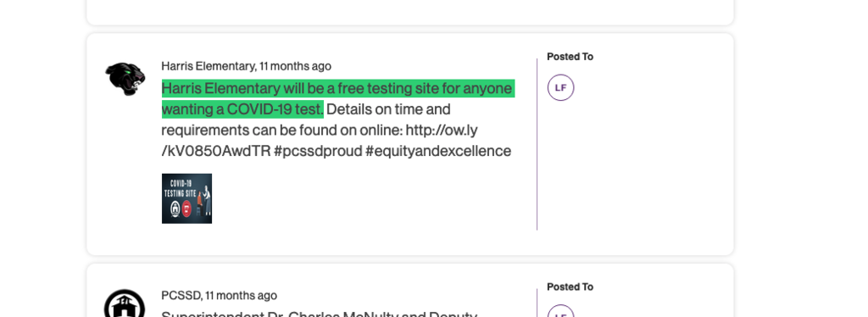Click the PCSSD post '11 months ago' timestamp
This screenshot has width=868, height=317.
click(241, 296)
